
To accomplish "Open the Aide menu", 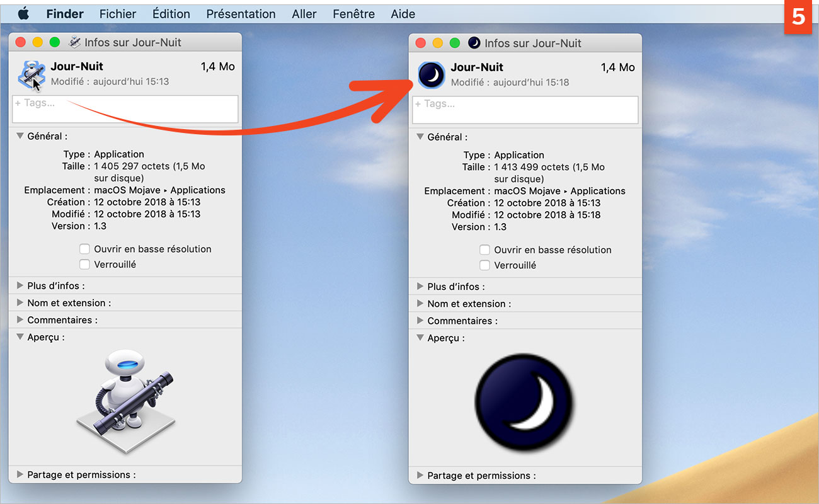I will (403, 13).
